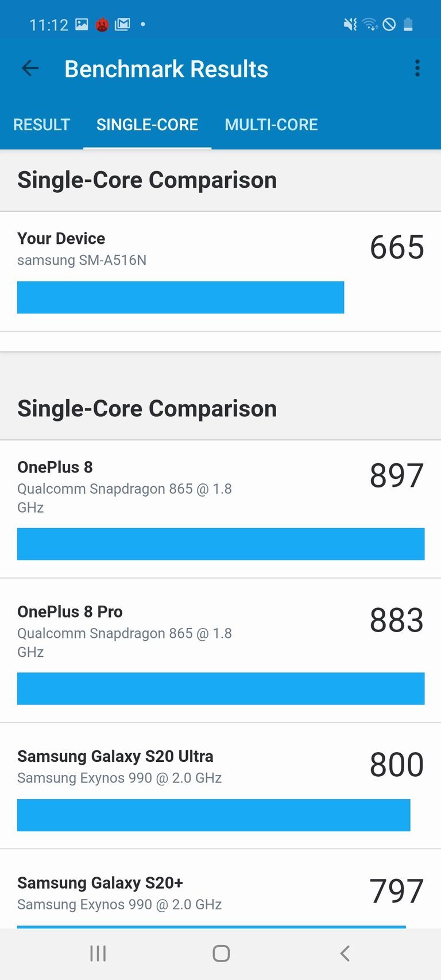
Task: Tap Your Device score bar
Action: coord(180,297)
